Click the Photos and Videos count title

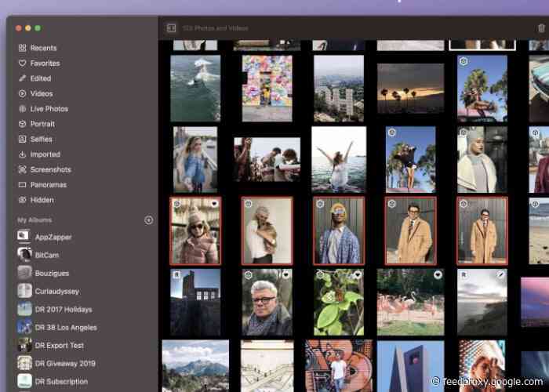click(216, 28)
